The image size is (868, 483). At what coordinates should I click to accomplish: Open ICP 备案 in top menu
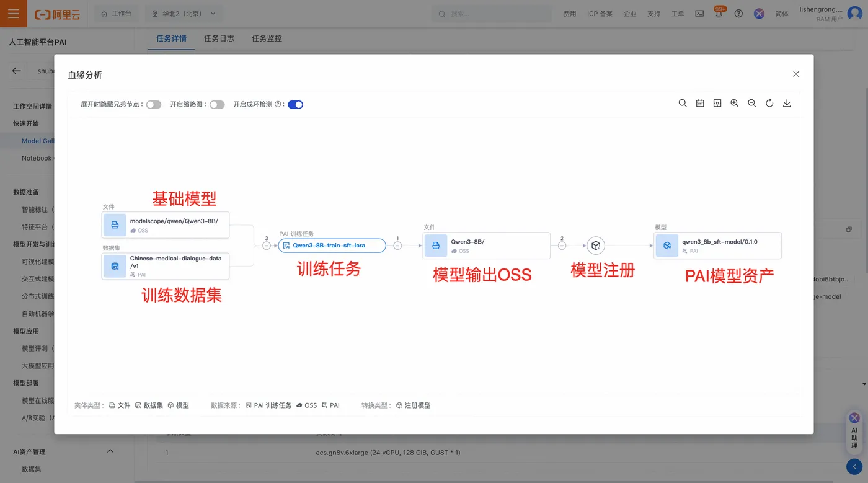pos(600,14)
